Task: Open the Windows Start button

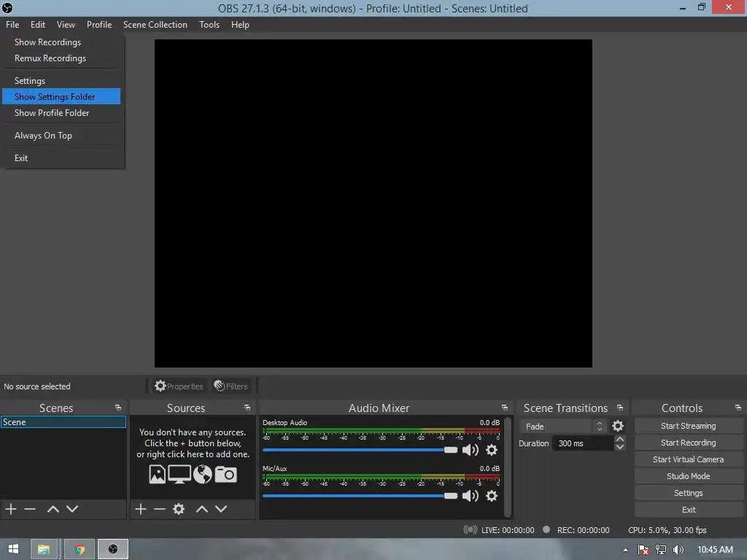Action: coord(13,549)
